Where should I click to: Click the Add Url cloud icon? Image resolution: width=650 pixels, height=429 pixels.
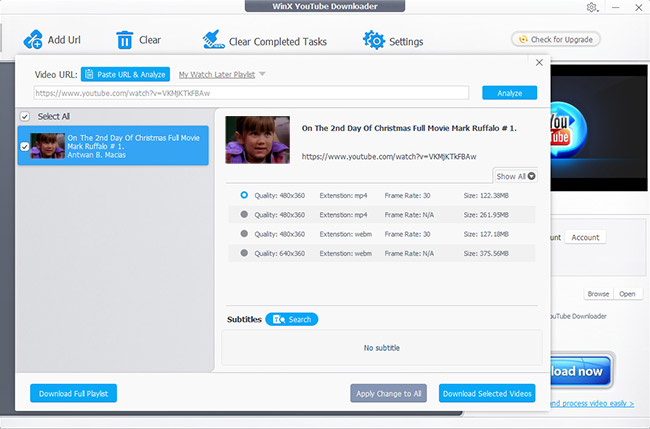coord(33,40)
